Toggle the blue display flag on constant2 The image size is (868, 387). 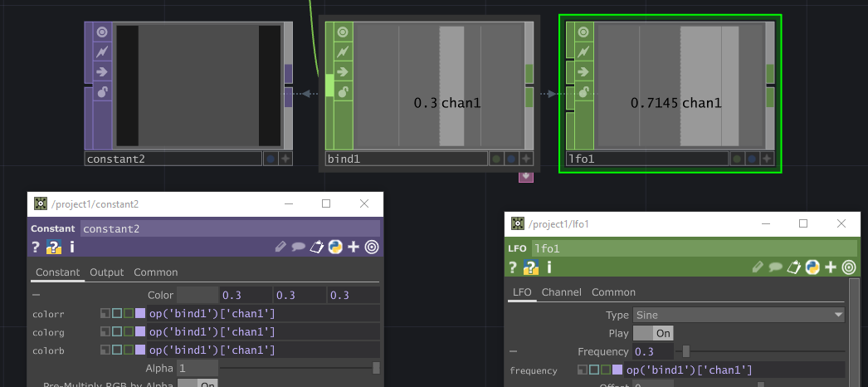[x=271, y=159]
